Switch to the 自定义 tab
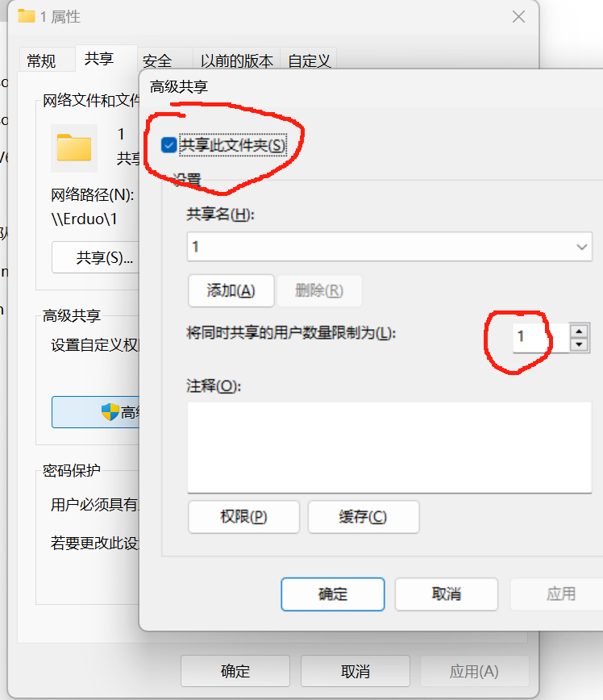Screen dimensions: 603x700 tap(310, 60)
